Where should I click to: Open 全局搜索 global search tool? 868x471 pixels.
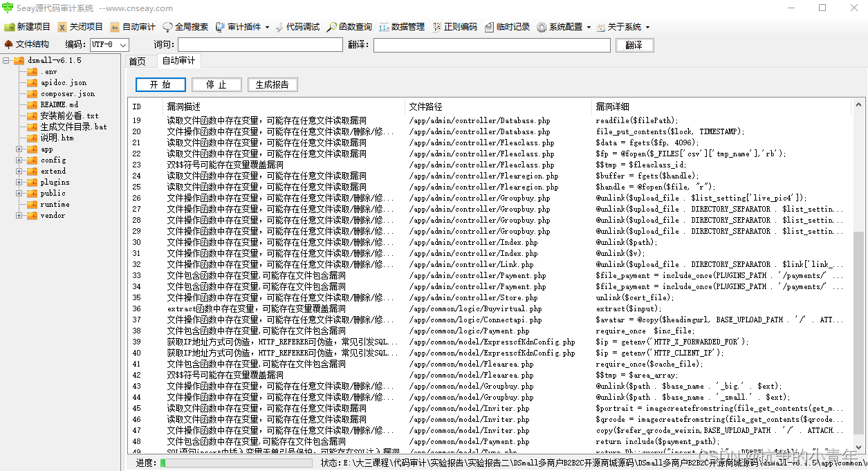[x=185, y=27]
